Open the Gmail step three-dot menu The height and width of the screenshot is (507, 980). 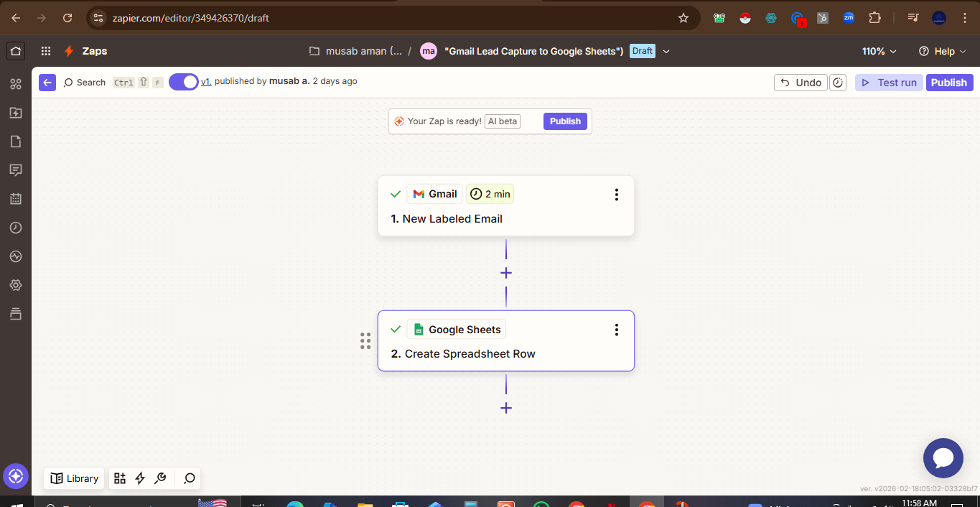point(616,195)
